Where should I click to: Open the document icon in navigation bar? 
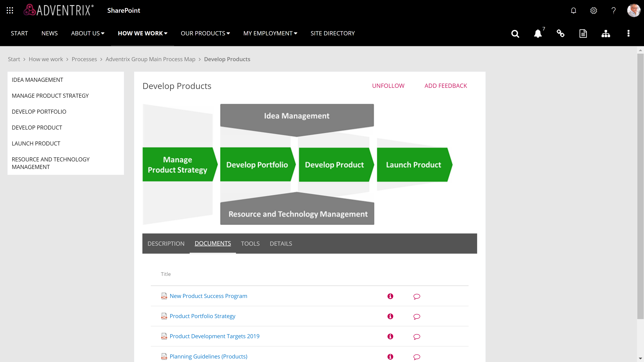pyautogui.click(x=583, y=34)
